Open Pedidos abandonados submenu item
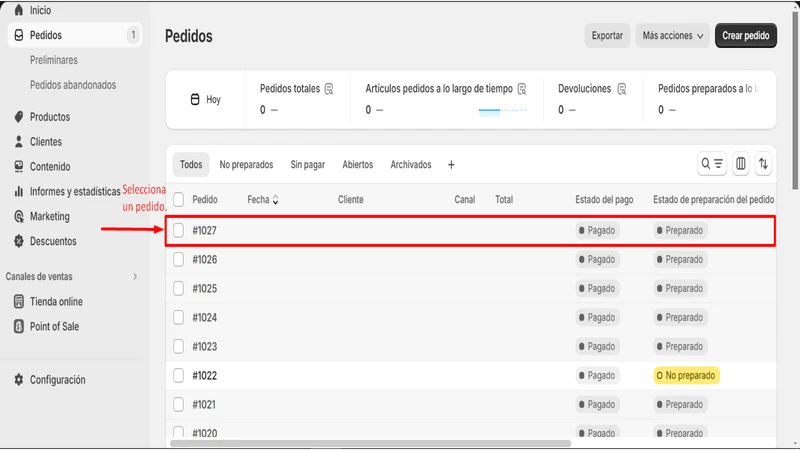Image resolution: width=800 pixels, height=450 pixels. [73, 85]
